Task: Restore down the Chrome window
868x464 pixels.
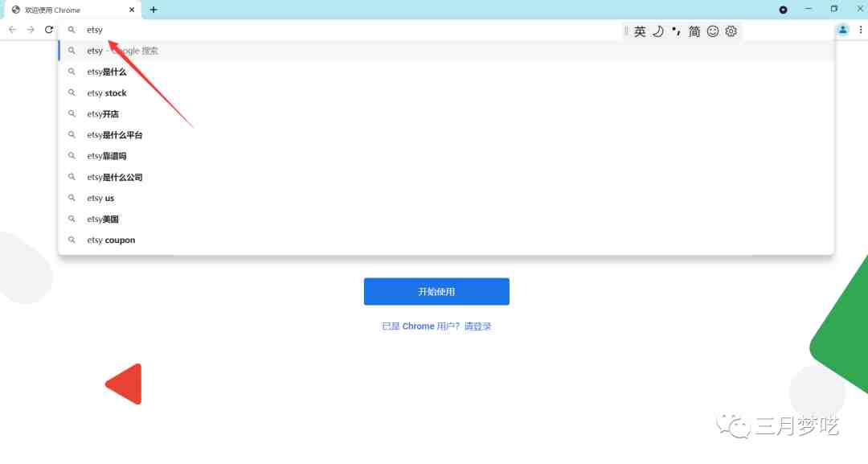Action: [x=833, y=10]
